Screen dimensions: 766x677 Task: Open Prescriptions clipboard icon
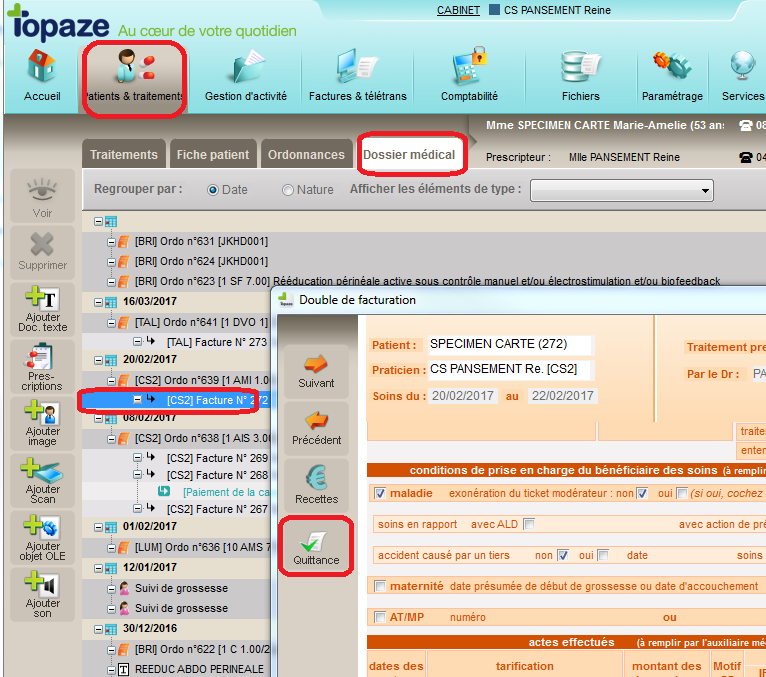pyautogui.click(x=42, y=366)
